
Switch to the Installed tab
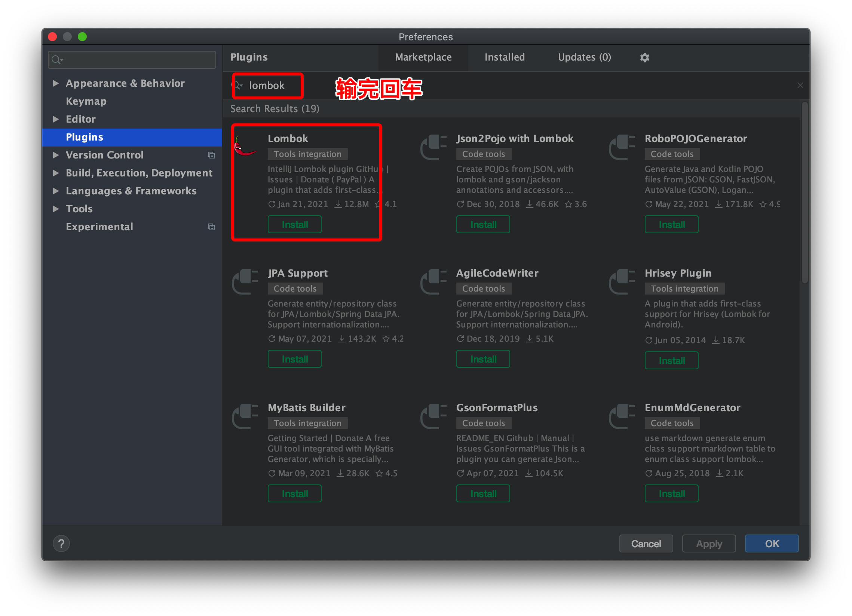tap(504, 58)
